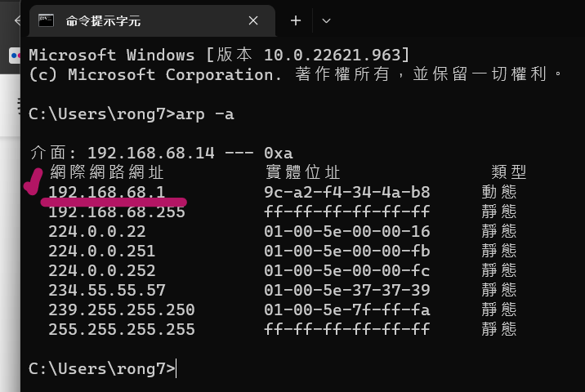
Task: Focus the command prompt cursor on the last line
Action: (x=176, y=368)
